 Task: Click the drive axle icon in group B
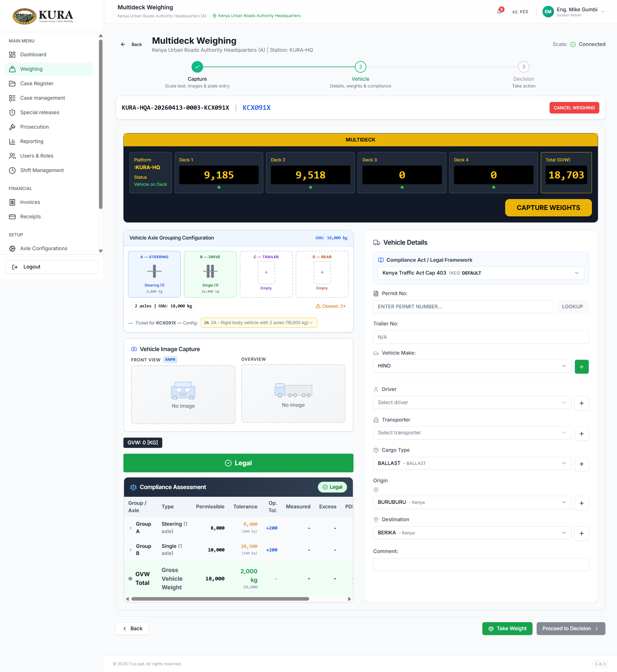tap(210, 271)
